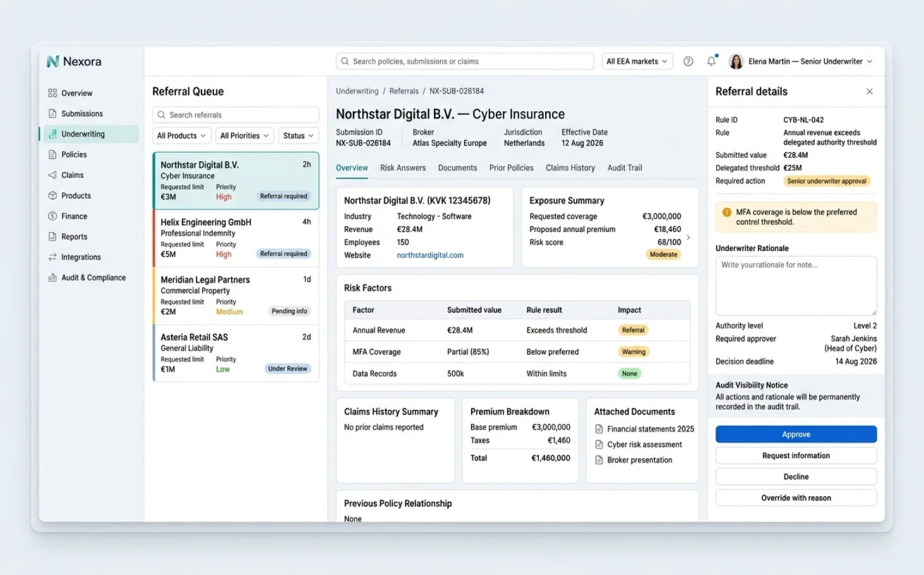
Task: Select the Northstar Digital B.V. referral card
Action: (236, 181)
